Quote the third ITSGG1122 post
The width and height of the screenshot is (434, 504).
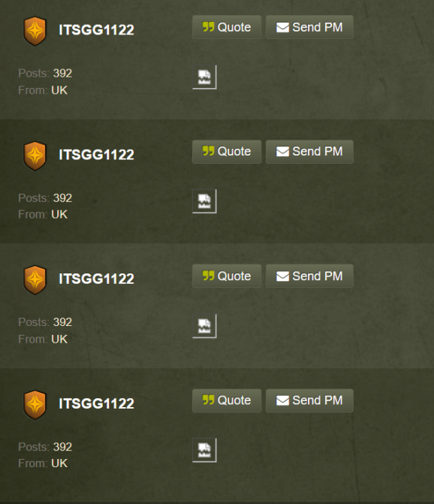click(x=227, y=276)
